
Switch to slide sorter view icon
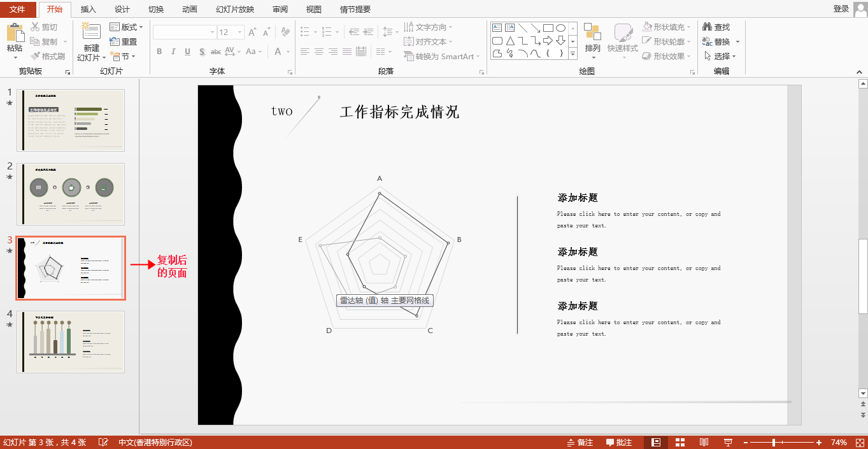679,443
